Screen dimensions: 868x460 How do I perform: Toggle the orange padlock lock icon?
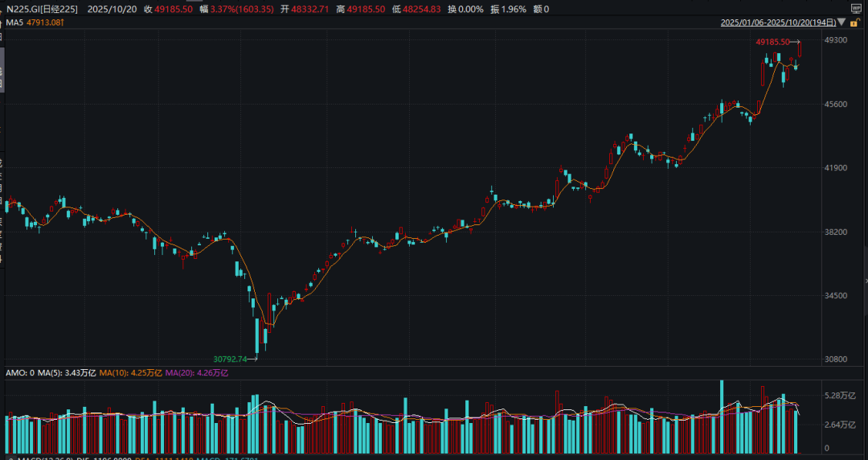[x=854, y=23]
